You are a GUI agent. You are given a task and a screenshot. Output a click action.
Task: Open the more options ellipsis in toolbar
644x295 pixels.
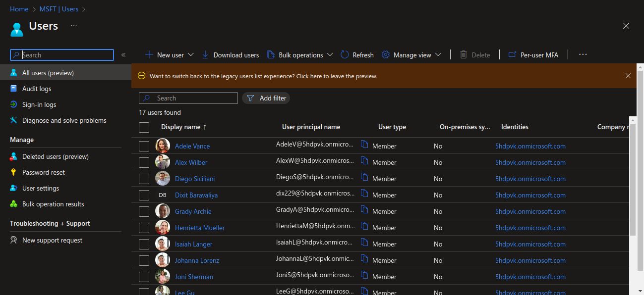tap(583, 54)
